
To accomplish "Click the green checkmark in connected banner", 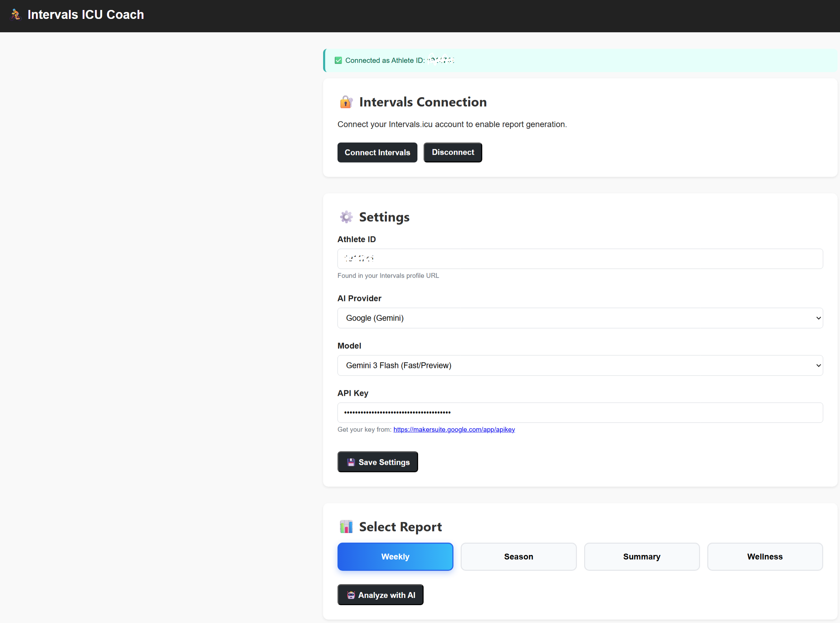I will (x=338, y=61).
